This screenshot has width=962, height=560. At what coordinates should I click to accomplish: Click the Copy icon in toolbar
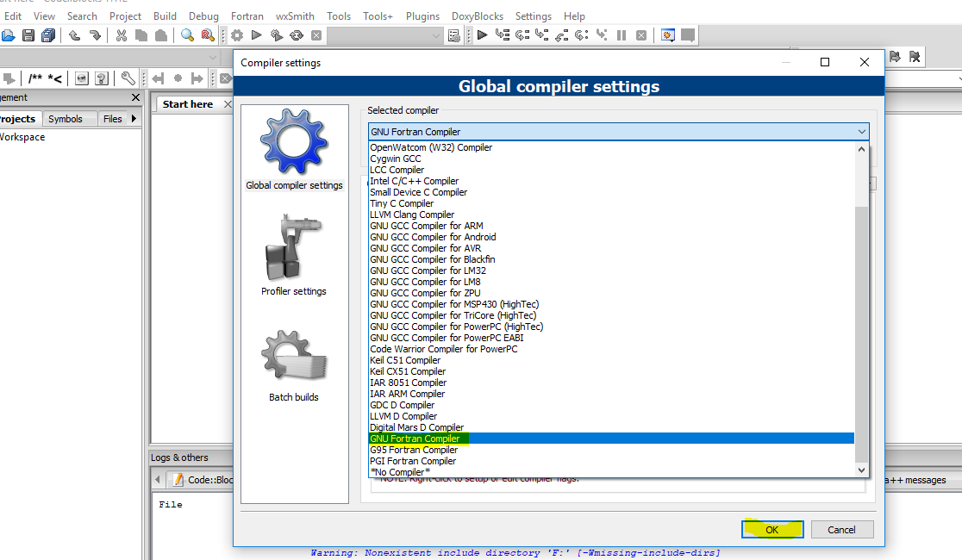click(141, 35)
